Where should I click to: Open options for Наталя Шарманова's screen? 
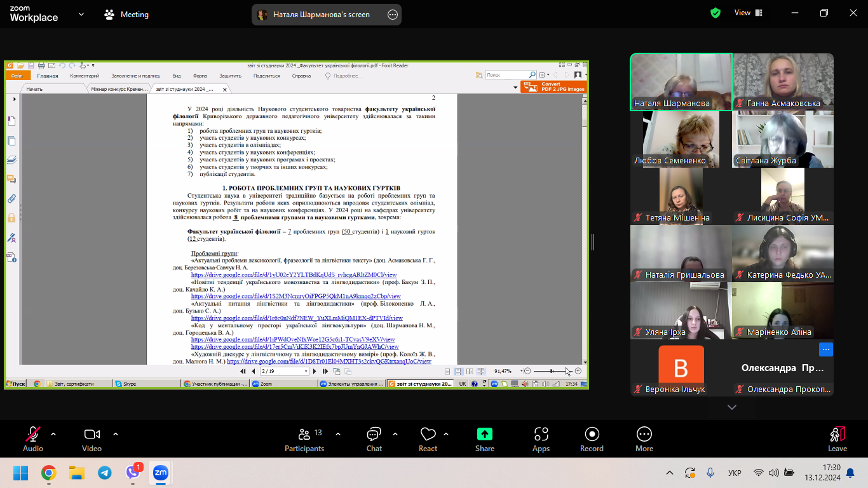click(x=393, y=15)
